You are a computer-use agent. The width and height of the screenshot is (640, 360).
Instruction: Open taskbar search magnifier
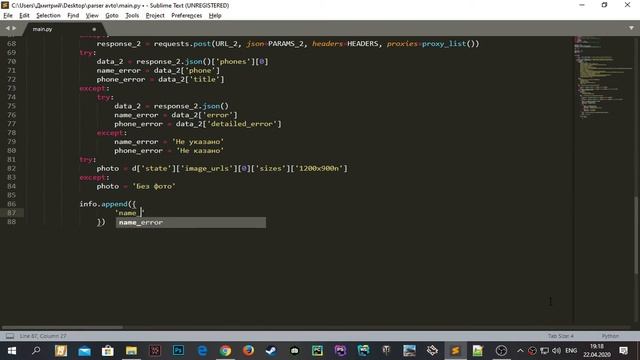[x=36, y=351]
